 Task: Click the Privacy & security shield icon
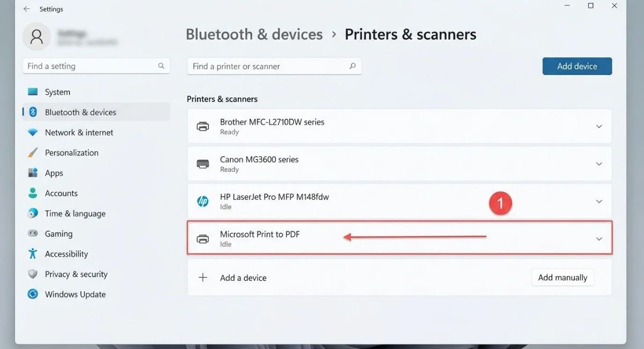point(33,274)
